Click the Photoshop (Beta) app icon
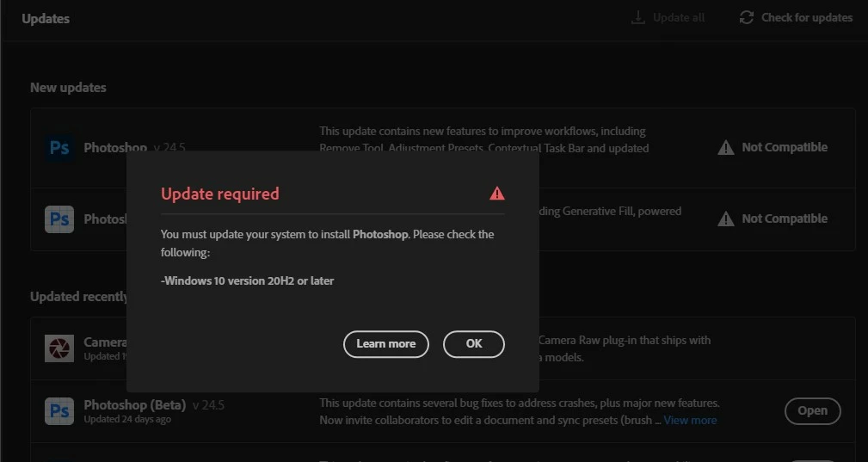The width and height of the screenshot is (868, 462). click(x=59, y=411)
